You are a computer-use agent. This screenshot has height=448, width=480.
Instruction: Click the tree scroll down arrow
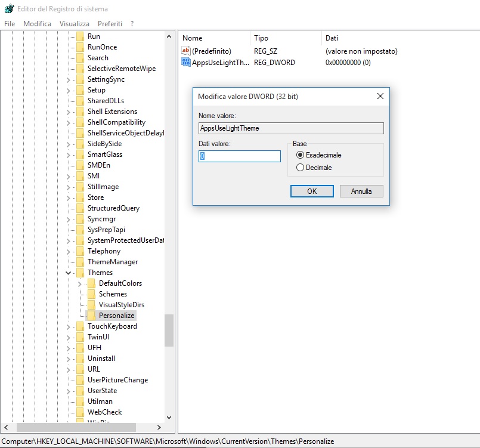click(x=169, y=418)
